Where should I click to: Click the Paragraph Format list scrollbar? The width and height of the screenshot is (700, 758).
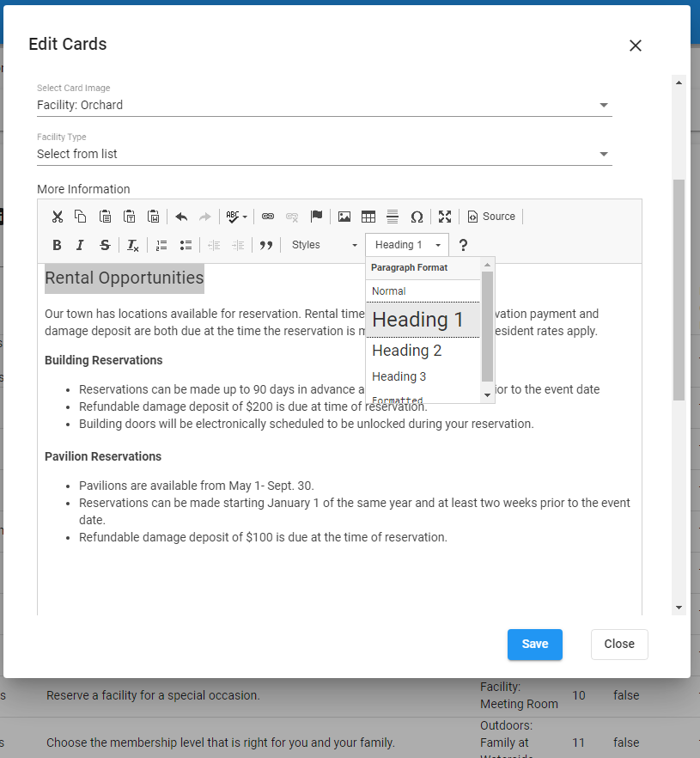click(487, 327)
